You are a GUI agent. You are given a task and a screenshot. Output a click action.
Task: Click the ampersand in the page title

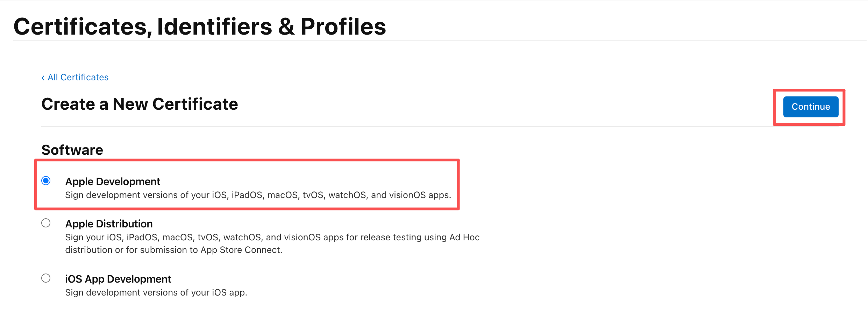[x=286, y=27]
